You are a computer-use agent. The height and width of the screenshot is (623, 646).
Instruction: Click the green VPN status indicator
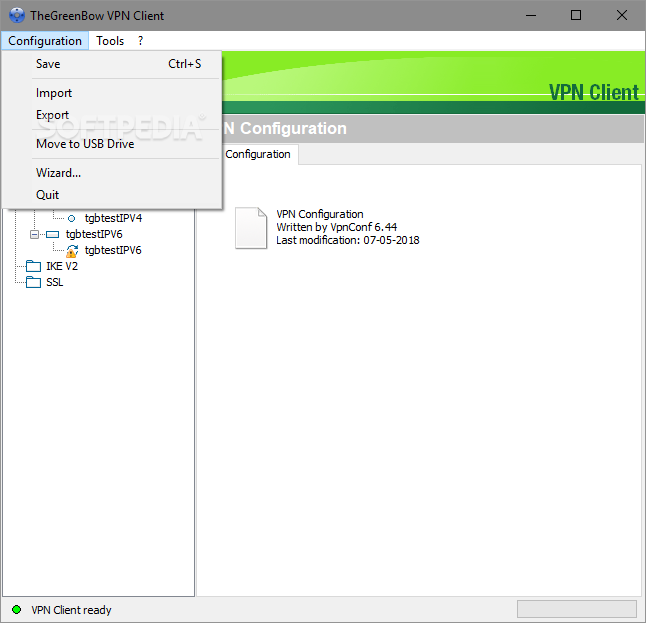16,609
